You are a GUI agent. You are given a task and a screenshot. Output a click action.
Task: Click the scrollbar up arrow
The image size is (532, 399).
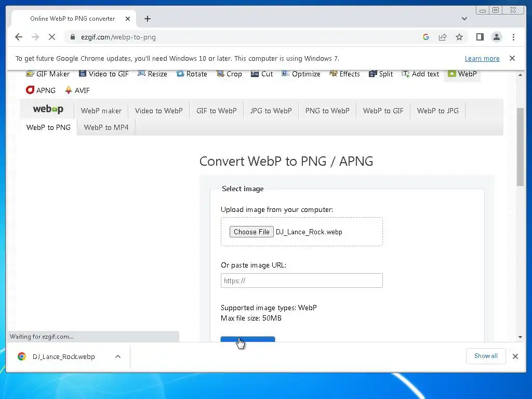(x=520, y=75)
